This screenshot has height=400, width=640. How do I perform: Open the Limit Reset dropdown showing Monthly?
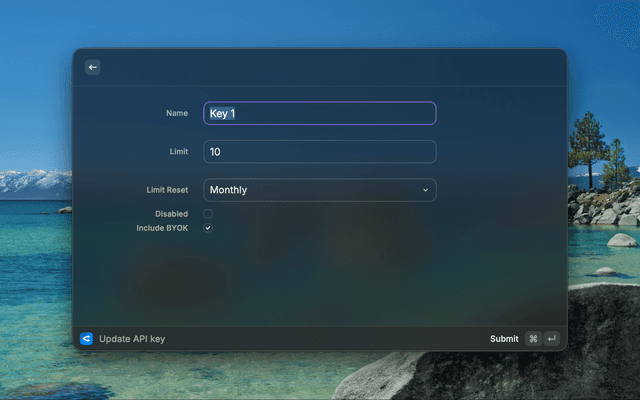(310, 190)
